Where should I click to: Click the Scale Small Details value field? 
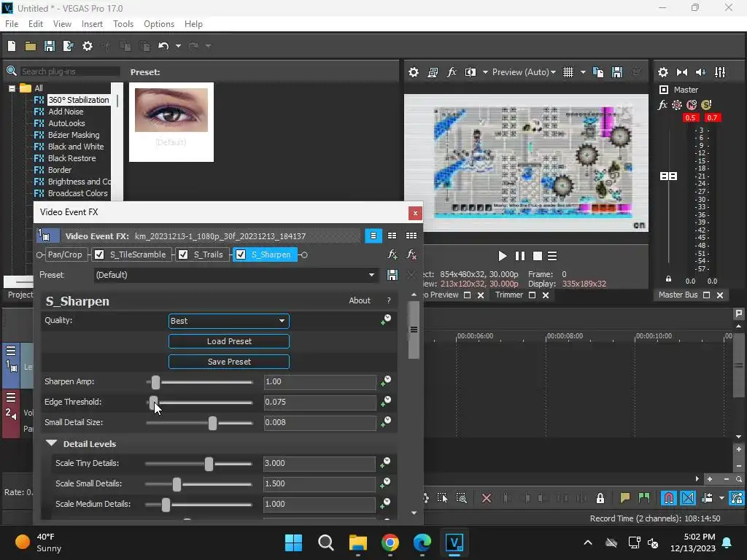tap(320, 484)
